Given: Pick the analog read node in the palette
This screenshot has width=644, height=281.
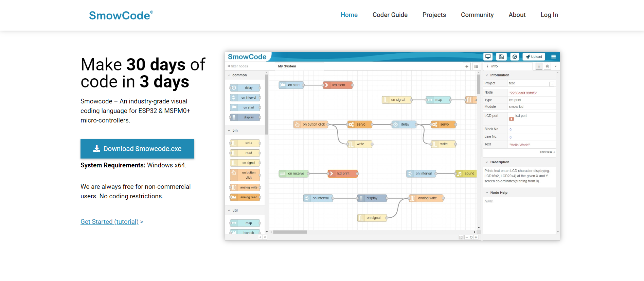Looking at the screenshot, I should (245, 197).
